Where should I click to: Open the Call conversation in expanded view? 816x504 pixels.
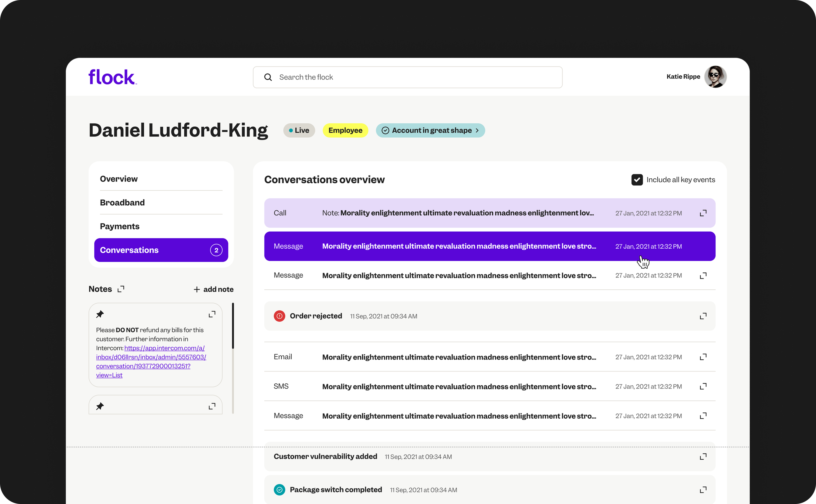(703, 213)
